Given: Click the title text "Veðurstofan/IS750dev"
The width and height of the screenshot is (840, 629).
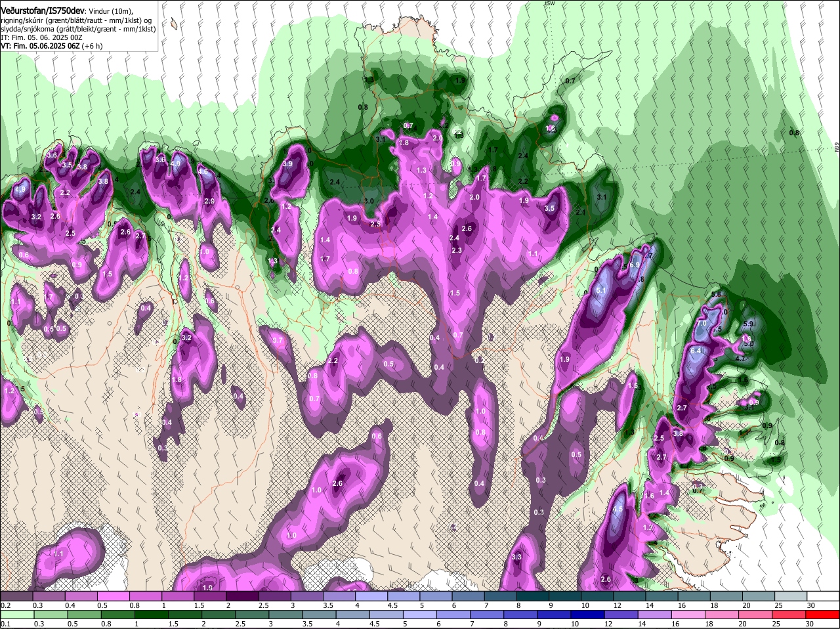Looking at the screenshot, I should (43, 11).
